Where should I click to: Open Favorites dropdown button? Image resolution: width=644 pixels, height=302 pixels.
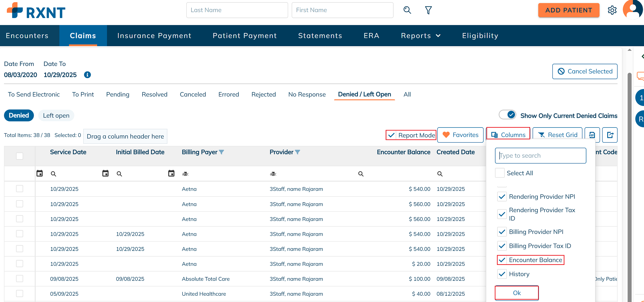pyautogui.click(x=460, y=135)
